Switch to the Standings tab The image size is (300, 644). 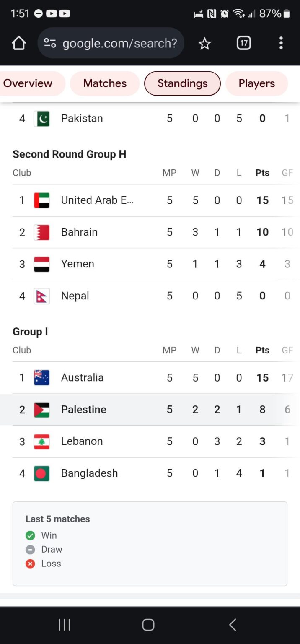(182, 83)
